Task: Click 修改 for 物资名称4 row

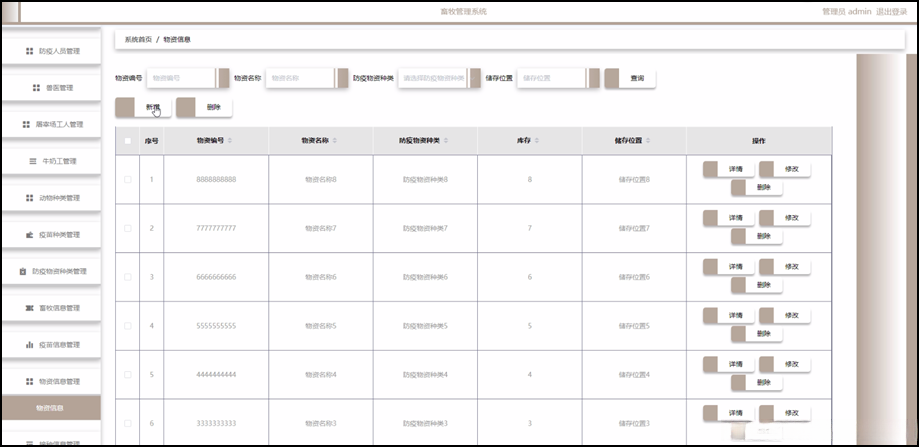Action: coord(785,364)
